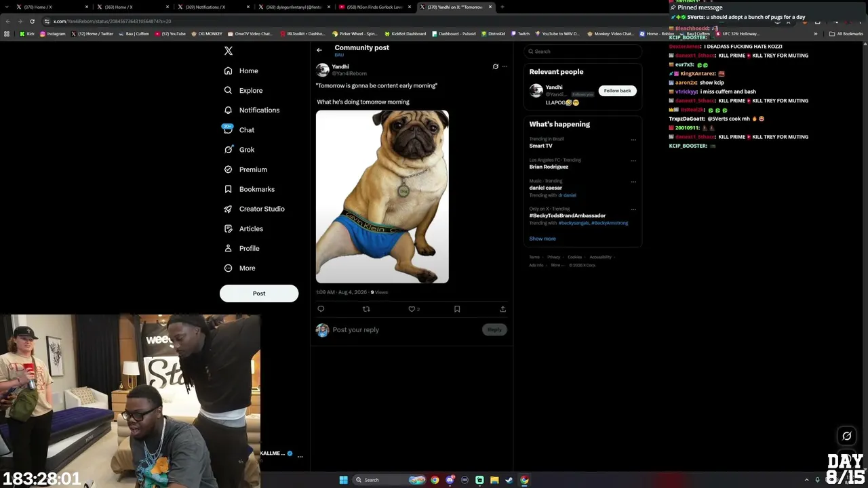Open options for the Smart TV trend
868x488 pixels.
point(633,140)
